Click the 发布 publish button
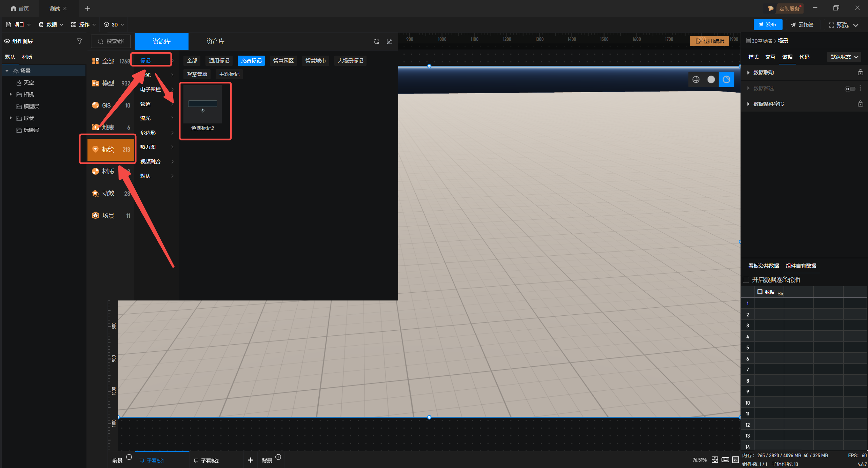868x468 pixels. click(768, 24)
